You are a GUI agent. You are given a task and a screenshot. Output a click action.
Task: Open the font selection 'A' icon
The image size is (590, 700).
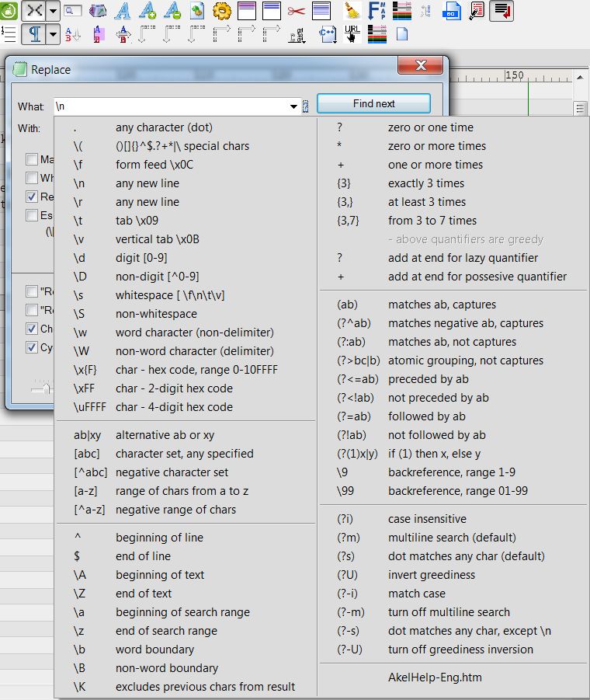point(122,11)
